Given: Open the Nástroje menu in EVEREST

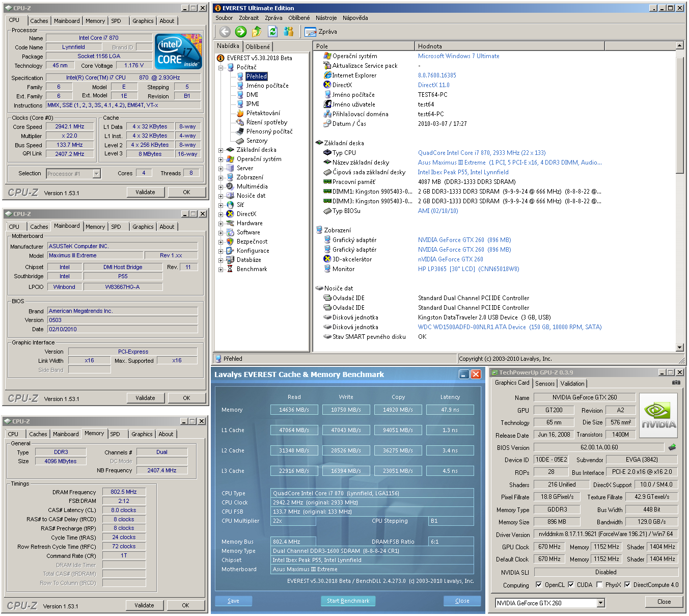Looking at the screenshot, I should (326, 18).
